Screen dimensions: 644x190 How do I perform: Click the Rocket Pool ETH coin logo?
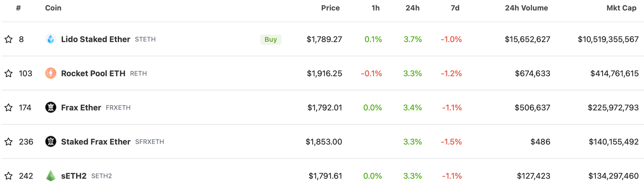(50, 73)
